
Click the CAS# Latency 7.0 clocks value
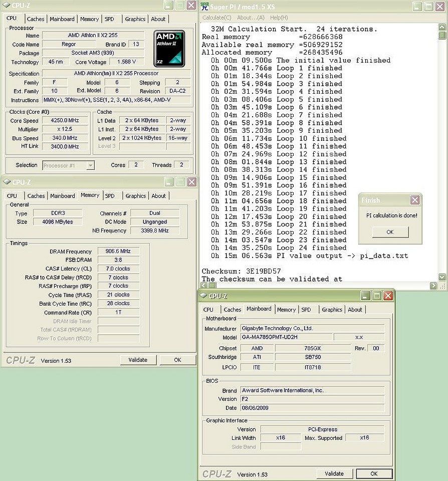coord(118,269)
